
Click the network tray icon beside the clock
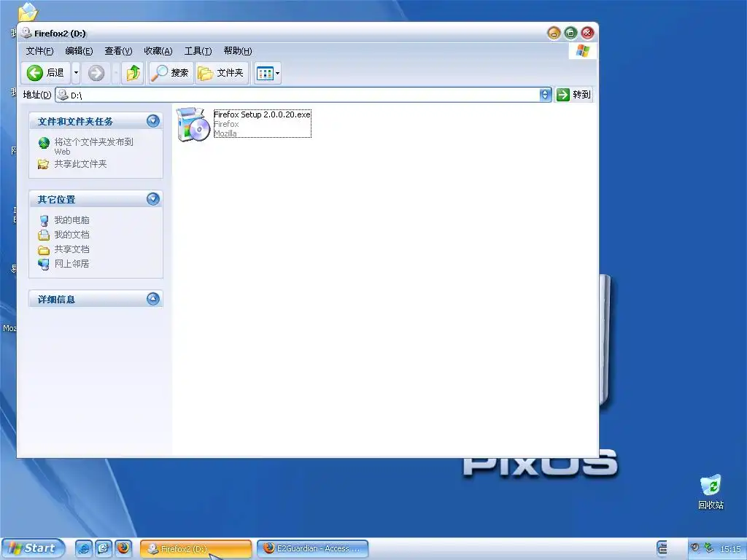click(709, 548)
